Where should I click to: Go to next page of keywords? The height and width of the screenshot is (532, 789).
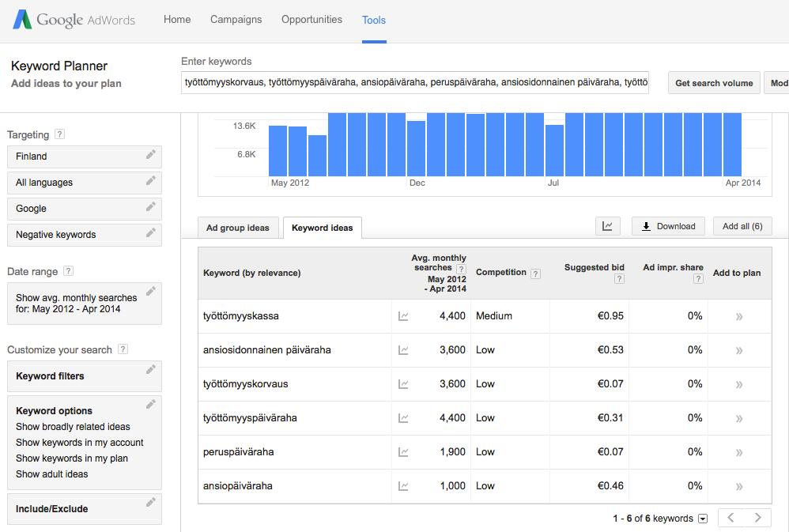tap(758, 518)
